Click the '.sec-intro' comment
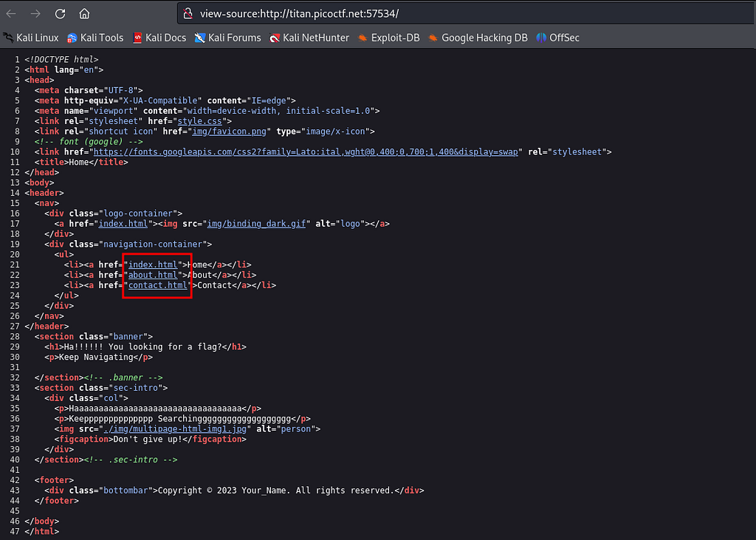The height and width of the screenshot is (540, 756). click(x=131, y=460)
